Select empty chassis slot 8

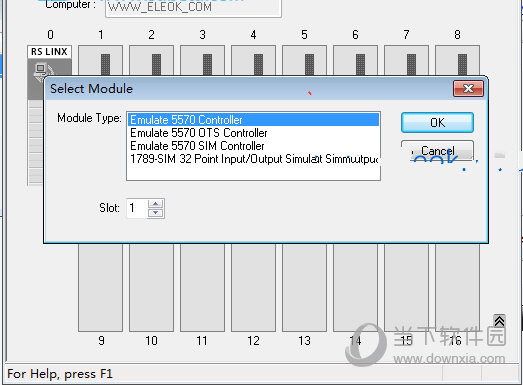(458, 60)
